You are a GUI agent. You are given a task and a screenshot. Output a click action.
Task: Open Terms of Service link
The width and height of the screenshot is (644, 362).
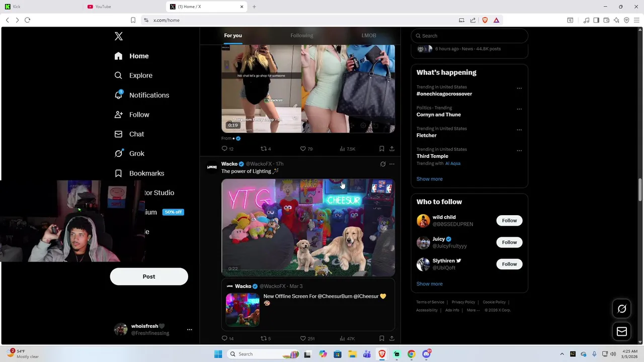click(x=430, y=302)
